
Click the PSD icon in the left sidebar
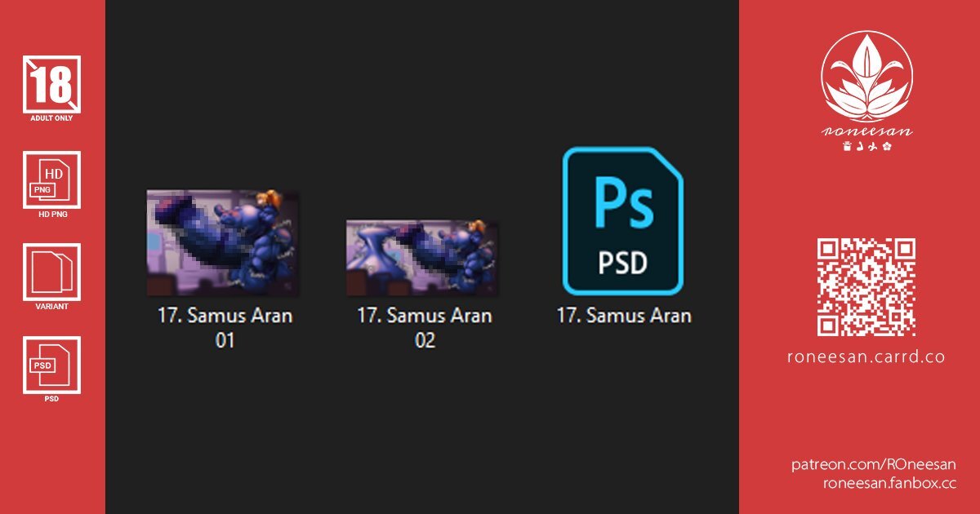(x=52, y=366)
